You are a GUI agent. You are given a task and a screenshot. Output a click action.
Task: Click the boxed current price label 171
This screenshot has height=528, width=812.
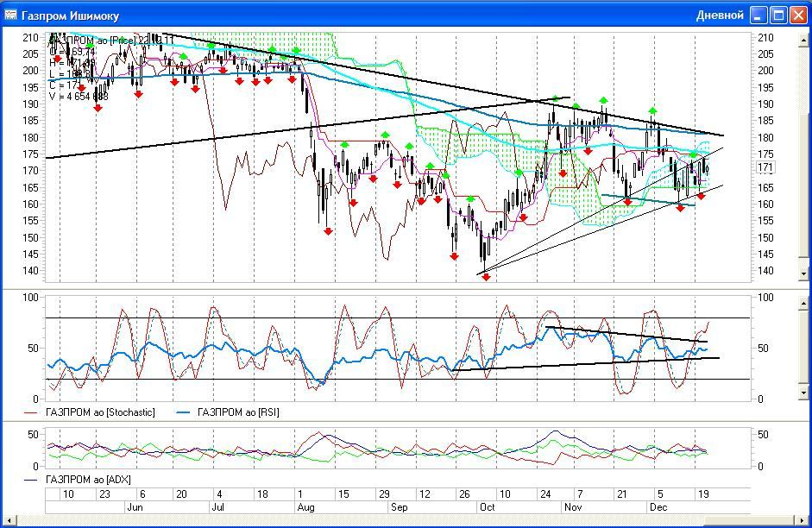[x=765, y=167]
